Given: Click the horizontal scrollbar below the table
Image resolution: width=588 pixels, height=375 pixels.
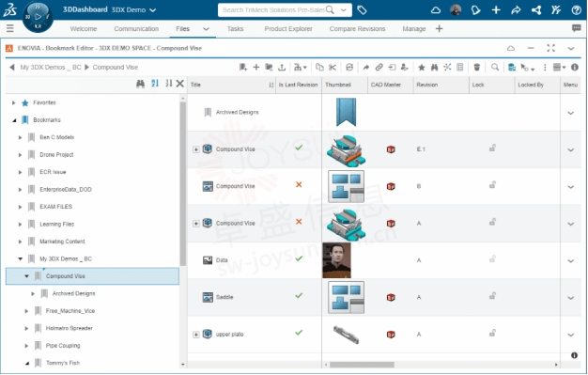Looking at the screenshot, I should click(362, 365).
